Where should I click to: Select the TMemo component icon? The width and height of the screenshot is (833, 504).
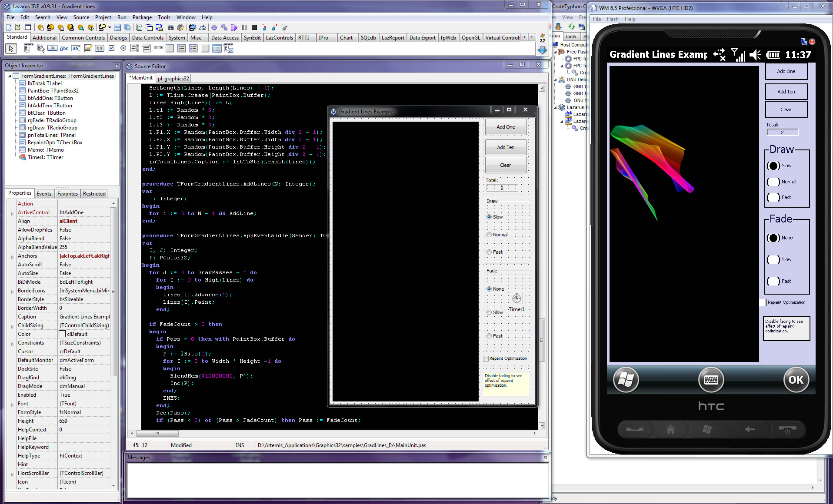click(88, 48)
